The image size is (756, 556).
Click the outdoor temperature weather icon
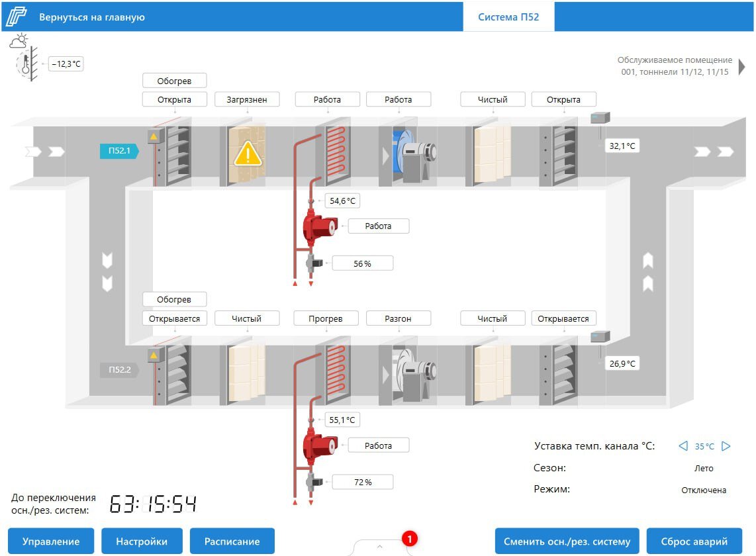point(23,57)
